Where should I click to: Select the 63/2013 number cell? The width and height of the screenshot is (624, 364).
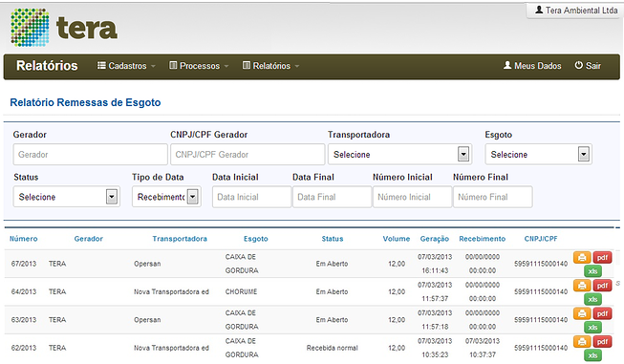[x=24, y=320]
